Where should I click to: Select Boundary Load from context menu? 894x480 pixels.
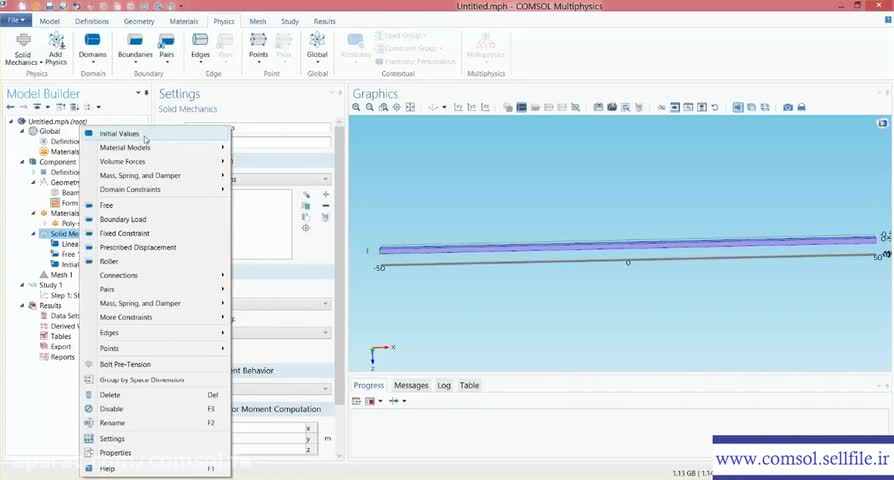(x=156, y=219)
